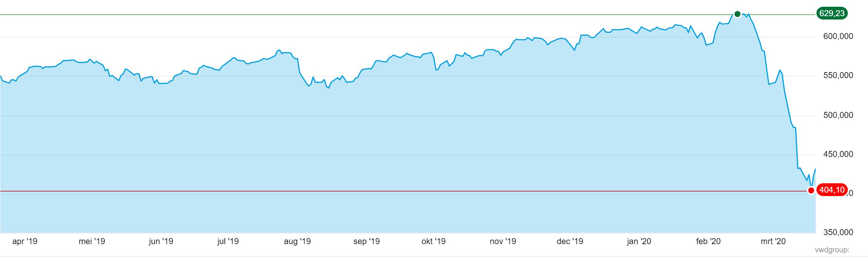Screen dimensions: 868x258
Task: Click the sep '19 date label
Action: [x=366, y=241]
